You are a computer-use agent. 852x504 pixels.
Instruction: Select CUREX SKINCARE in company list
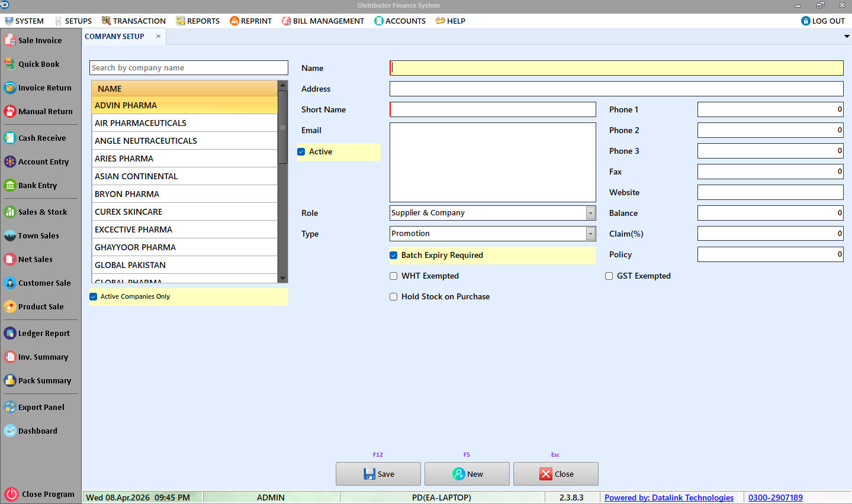point(185,212)
